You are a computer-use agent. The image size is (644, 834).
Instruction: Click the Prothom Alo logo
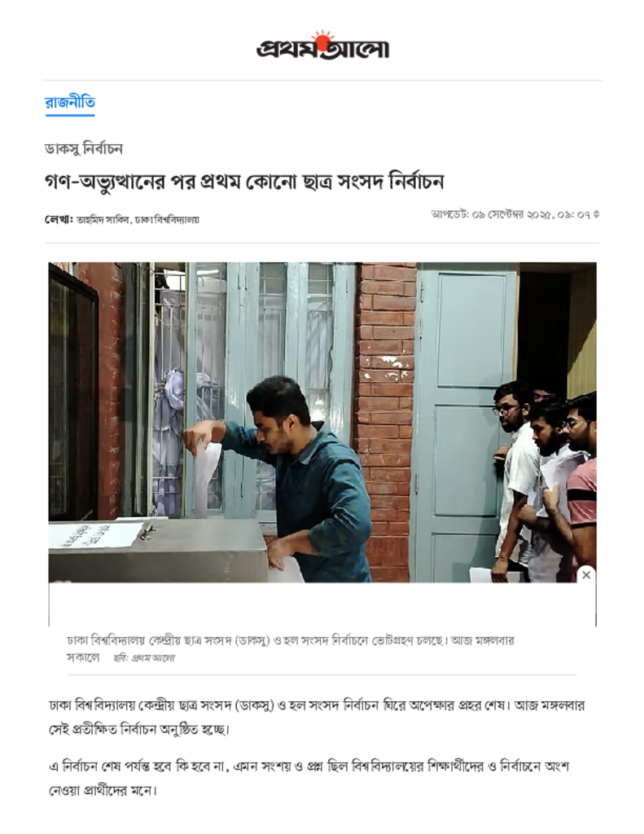[322, 46]
